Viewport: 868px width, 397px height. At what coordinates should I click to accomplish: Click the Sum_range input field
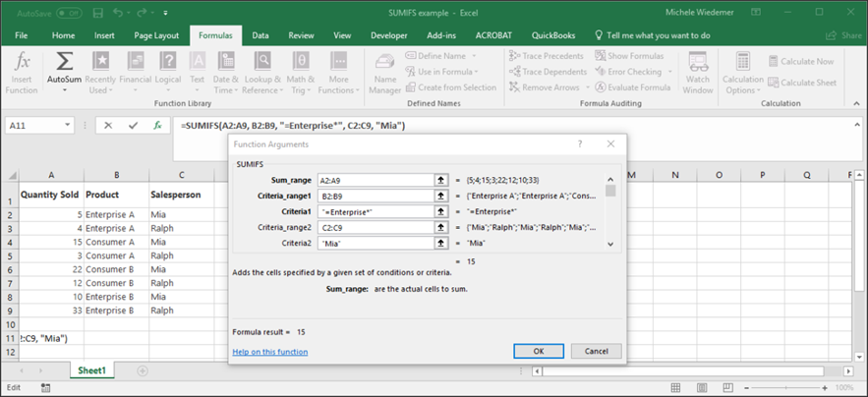pyautogui.click(x=376, y=180)
